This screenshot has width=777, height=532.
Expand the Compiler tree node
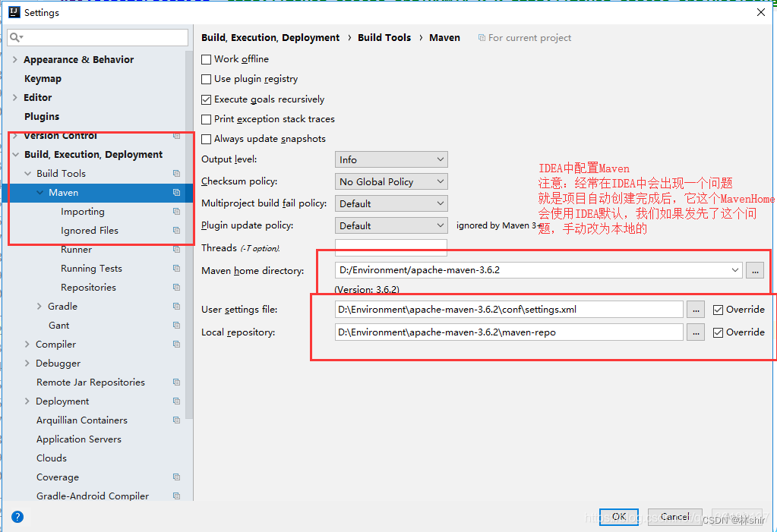pos(27,344)
